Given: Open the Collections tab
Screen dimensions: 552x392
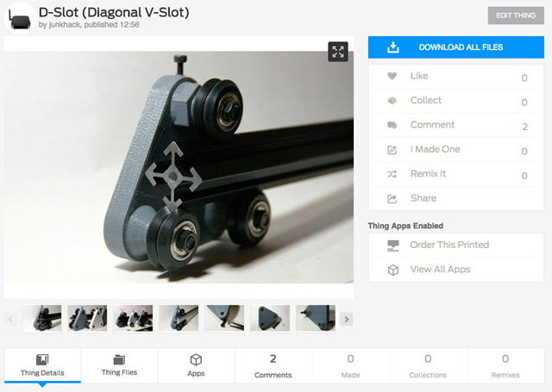Looking at the screenshot, I should pyautogui.click(x=428, y=365).
